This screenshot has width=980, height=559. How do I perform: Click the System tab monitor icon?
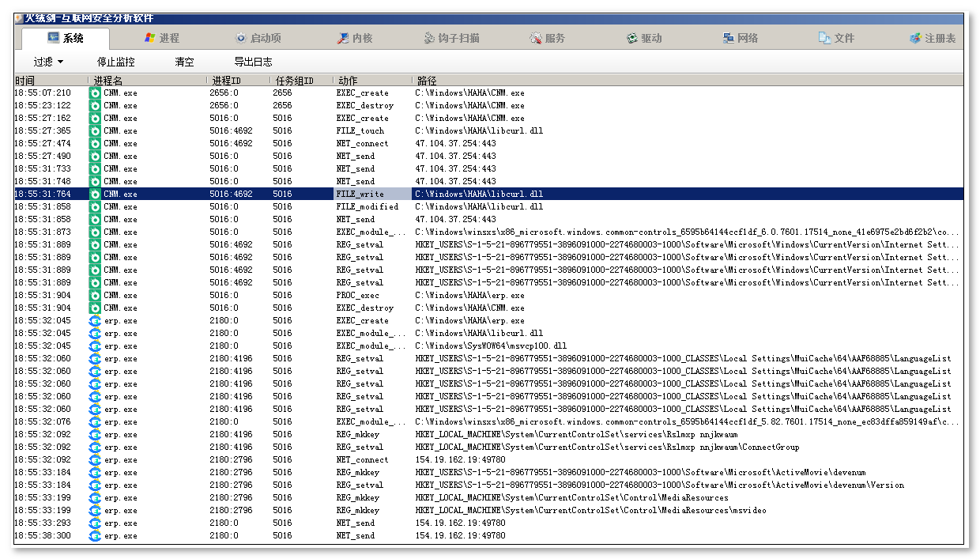tap(54, 38)
